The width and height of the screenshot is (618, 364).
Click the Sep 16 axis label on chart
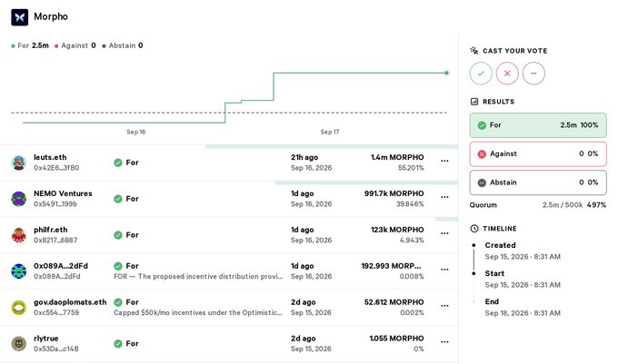(x=136, y=132)
